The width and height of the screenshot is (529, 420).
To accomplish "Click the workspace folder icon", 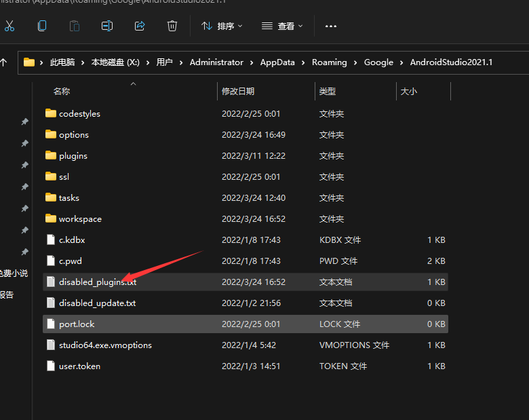I will click(51, 218).
